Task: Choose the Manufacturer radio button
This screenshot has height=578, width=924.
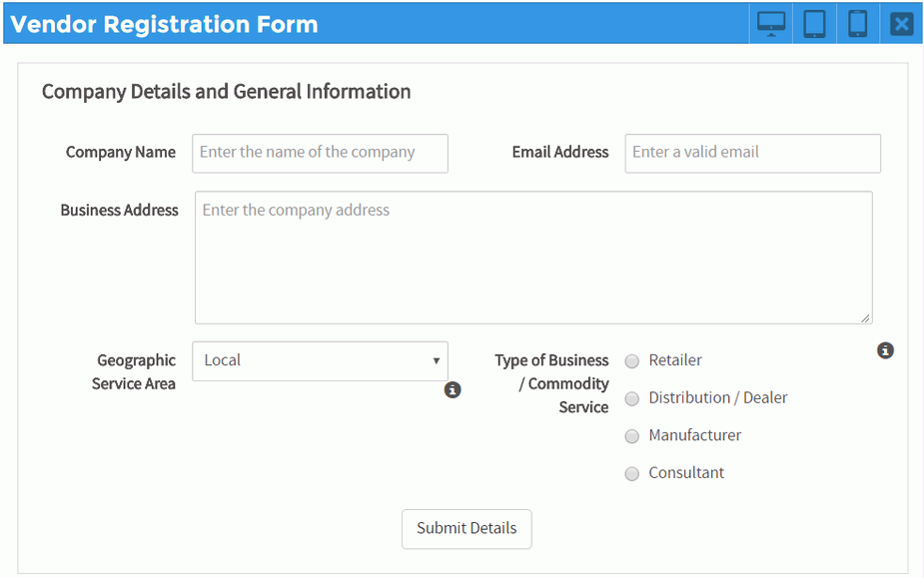Action: [x=631, y=436]
